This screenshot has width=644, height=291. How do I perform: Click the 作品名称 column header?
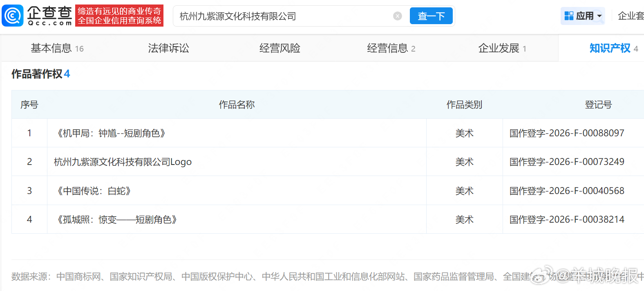237,105
